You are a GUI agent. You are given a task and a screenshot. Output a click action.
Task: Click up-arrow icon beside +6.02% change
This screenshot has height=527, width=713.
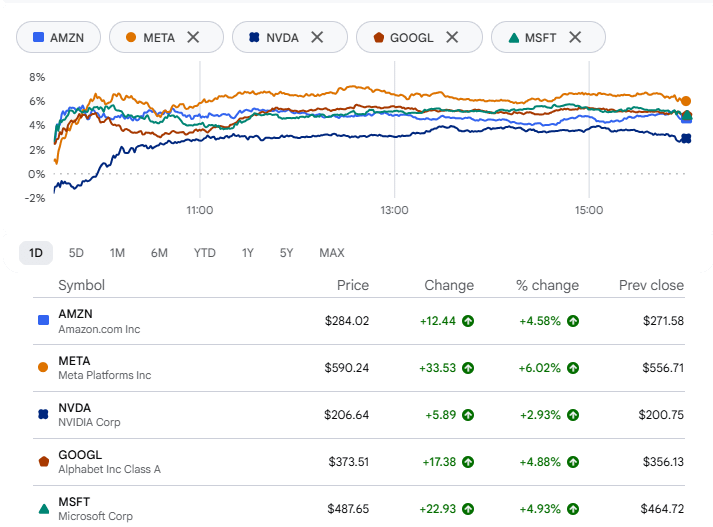tap(573, 368)
